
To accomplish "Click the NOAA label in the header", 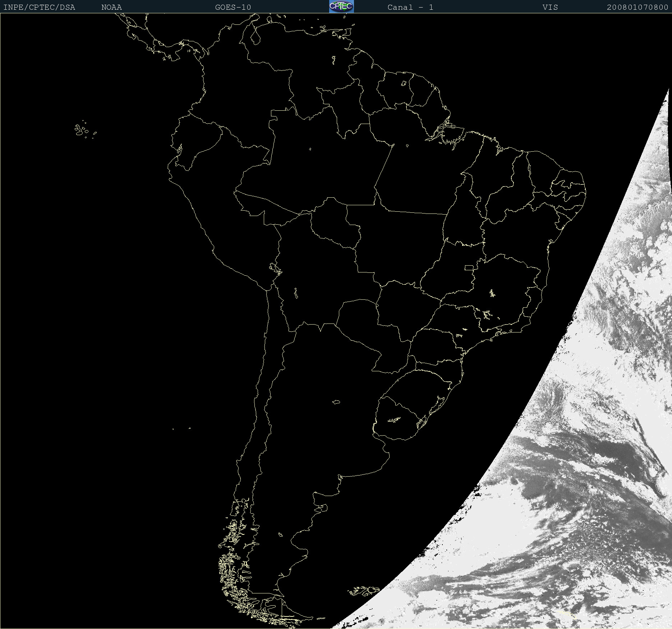I will tap(111, 7).
